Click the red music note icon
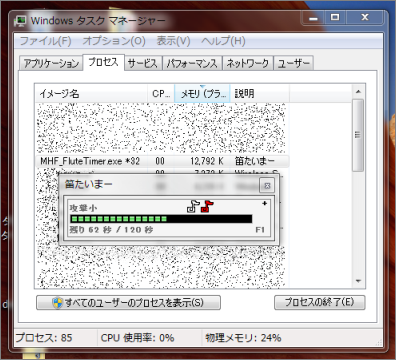This screenshot has height=360, width=396. click(x=207, y=206)
